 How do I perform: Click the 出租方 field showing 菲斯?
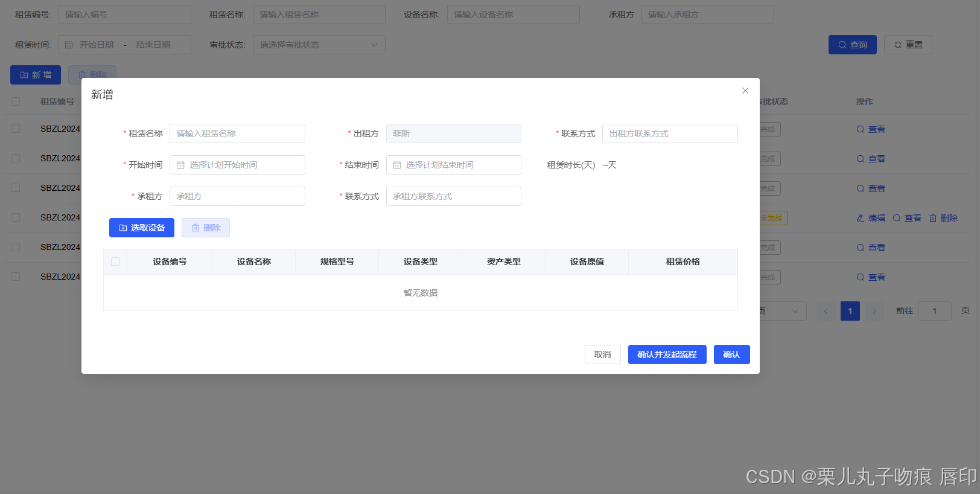(454, 133)
